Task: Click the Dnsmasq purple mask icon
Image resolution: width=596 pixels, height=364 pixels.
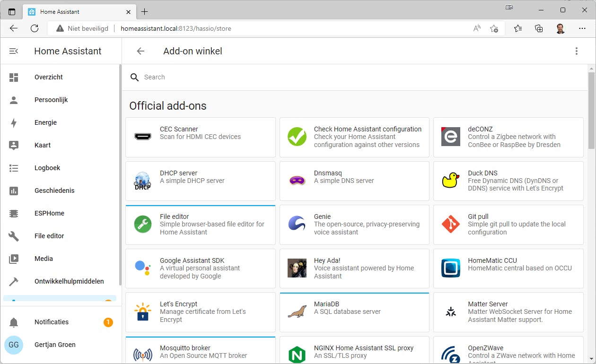Action: (297, 181)
